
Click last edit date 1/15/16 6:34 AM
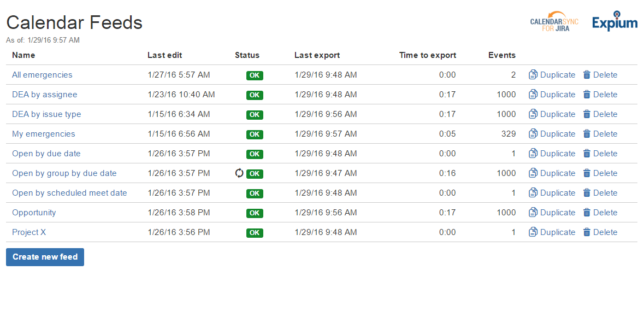tap(179, 114)
